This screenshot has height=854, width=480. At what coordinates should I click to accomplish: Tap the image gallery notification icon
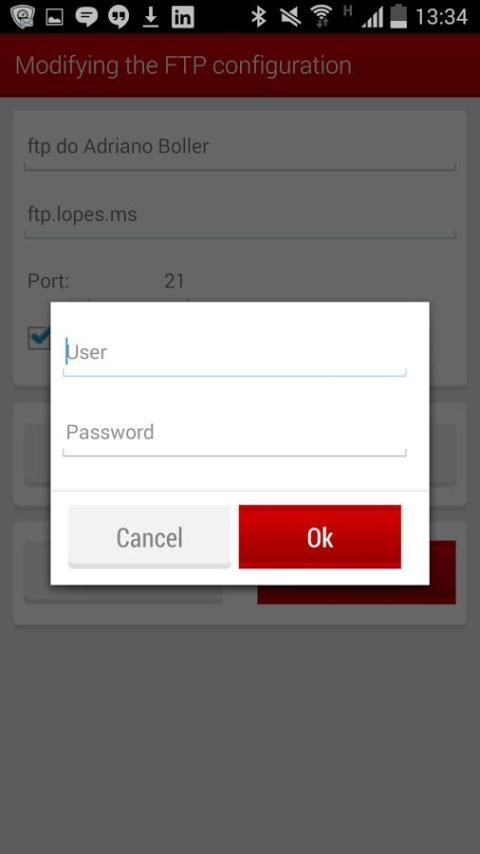pos(54,17)
